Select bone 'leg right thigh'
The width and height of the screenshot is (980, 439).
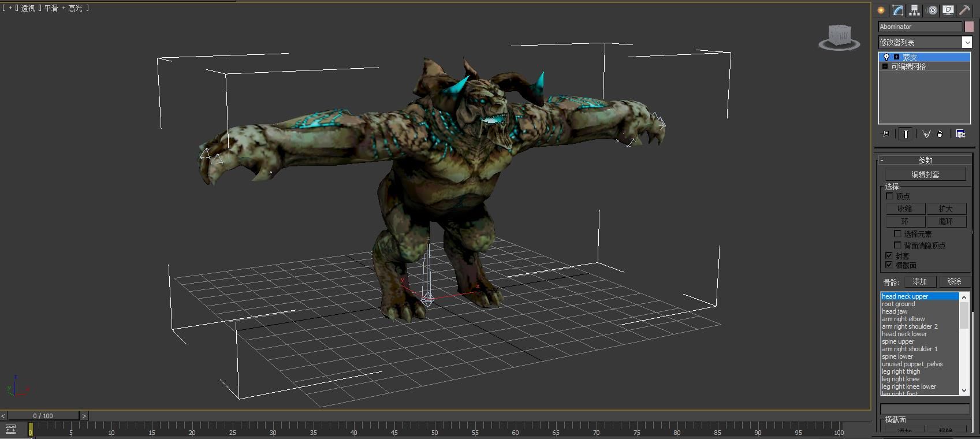(x=920, y=371)
